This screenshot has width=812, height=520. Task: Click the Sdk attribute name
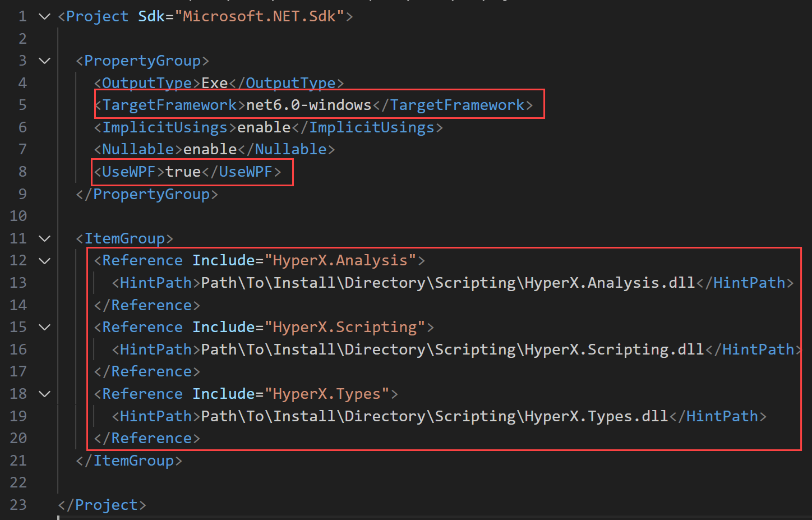pos(151,16)
